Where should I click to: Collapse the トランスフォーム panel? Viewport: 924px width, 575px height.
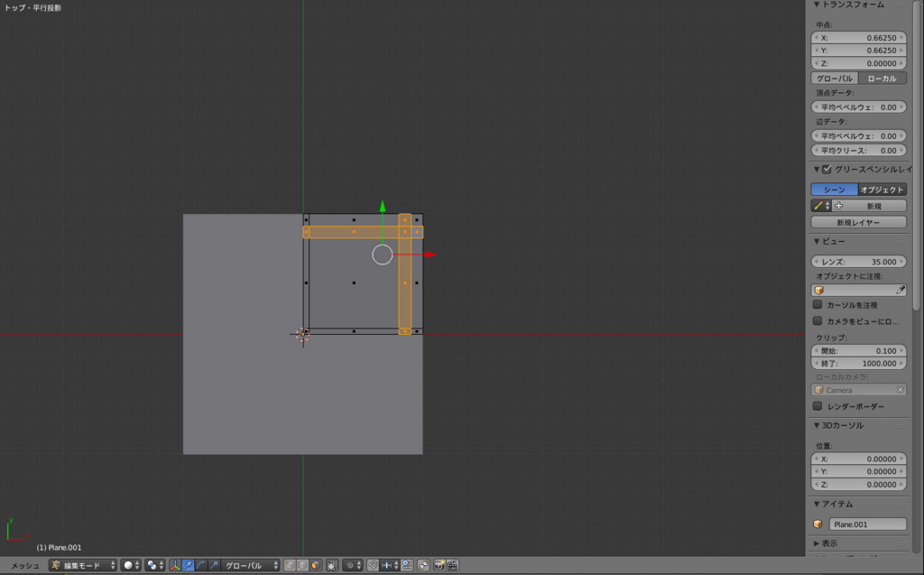817,5
